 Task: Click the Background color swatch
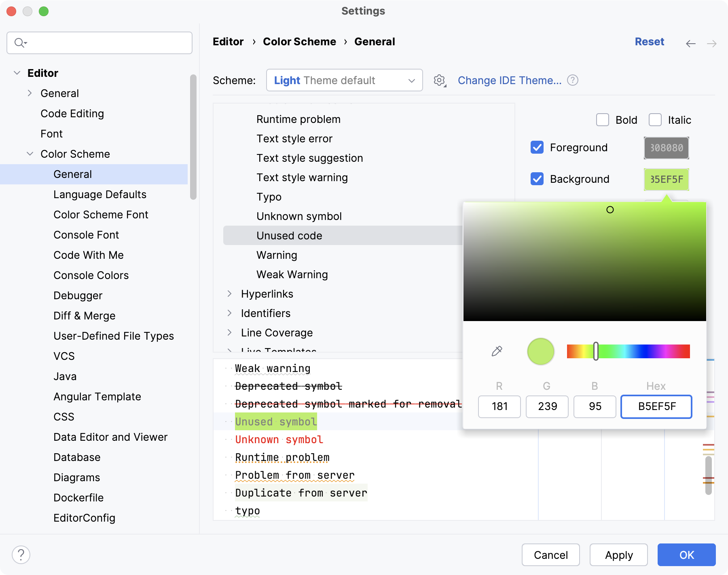tap(666, 179)
